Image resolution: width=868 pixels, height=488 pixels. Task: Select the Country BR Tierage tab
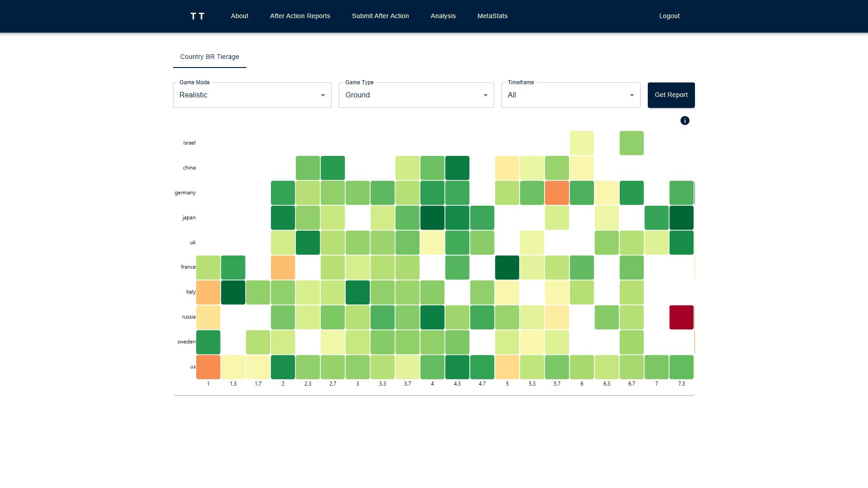(209, 57)
